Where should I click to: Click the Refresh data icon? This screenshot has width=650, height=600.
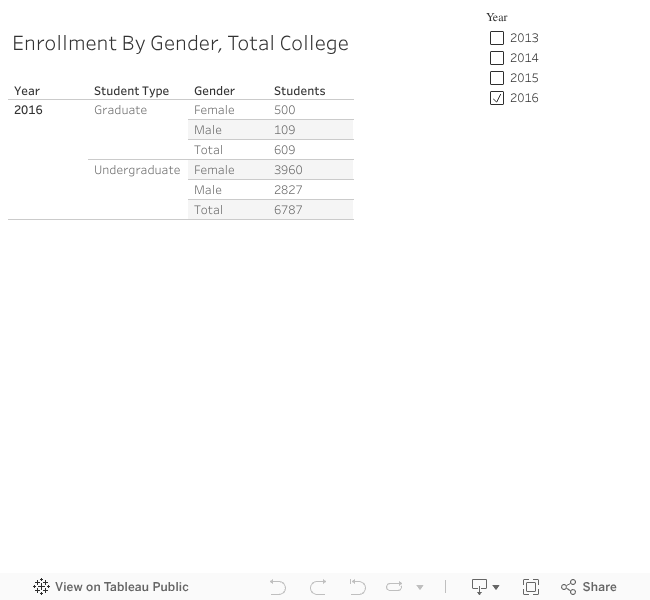point(394,587)
